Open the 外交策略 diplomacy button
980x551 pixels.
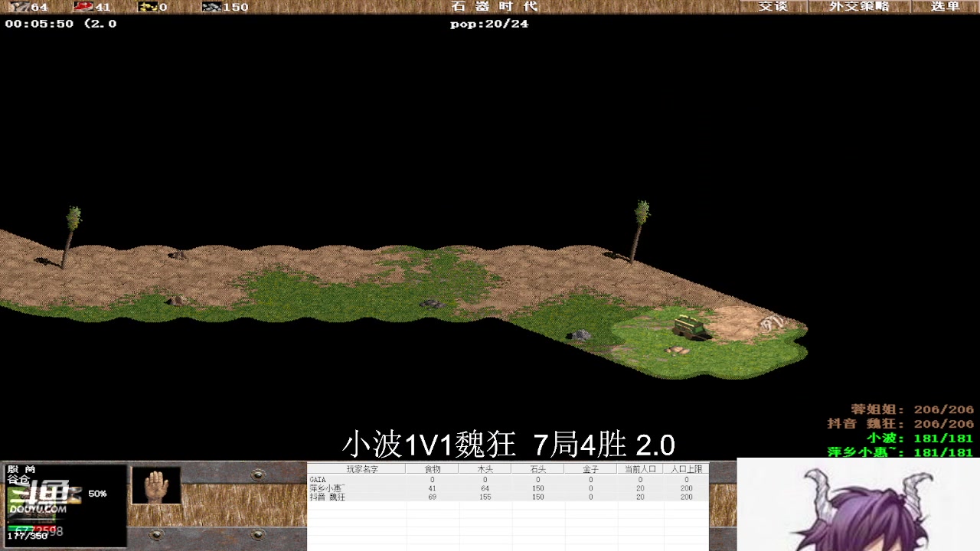coord(859,6)
